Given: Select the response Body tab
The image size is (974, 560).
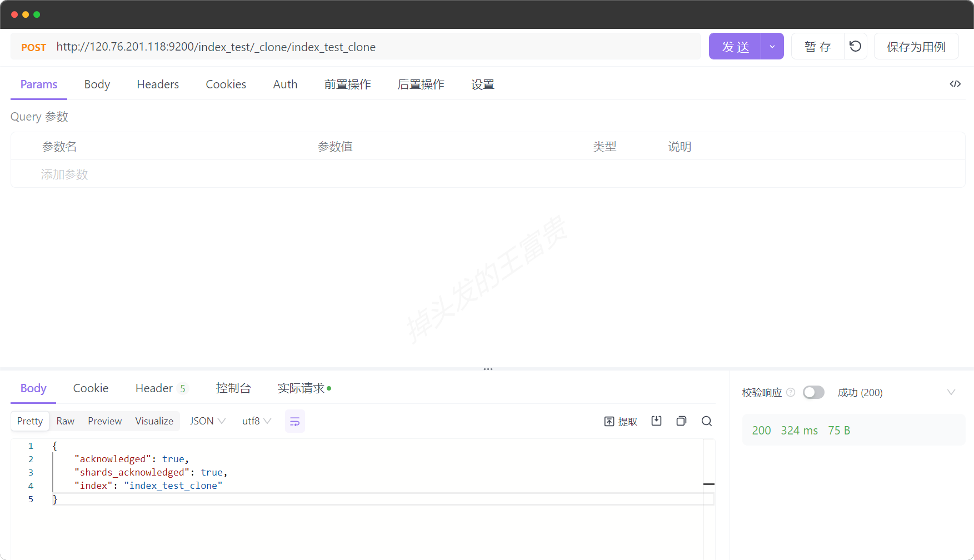Looking at the screenshot, I should [33, 388].
